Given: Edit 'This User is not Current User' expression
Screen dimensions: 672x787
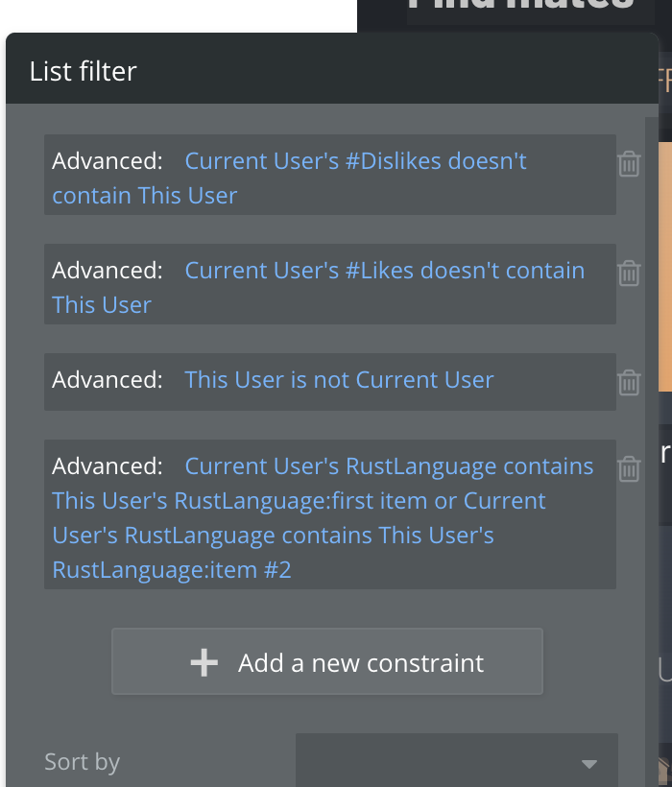Looking at the screenshot, I should [x=339, y=380].
